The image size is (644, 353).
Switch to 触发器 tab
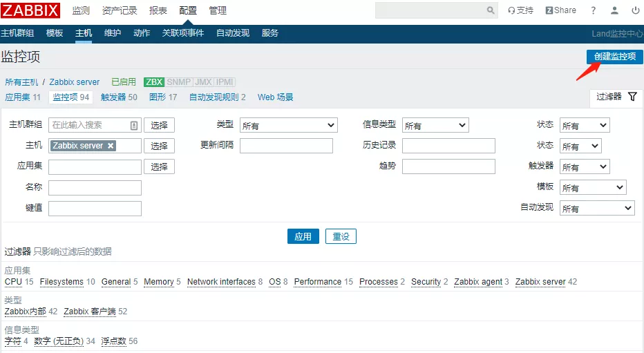119,97
